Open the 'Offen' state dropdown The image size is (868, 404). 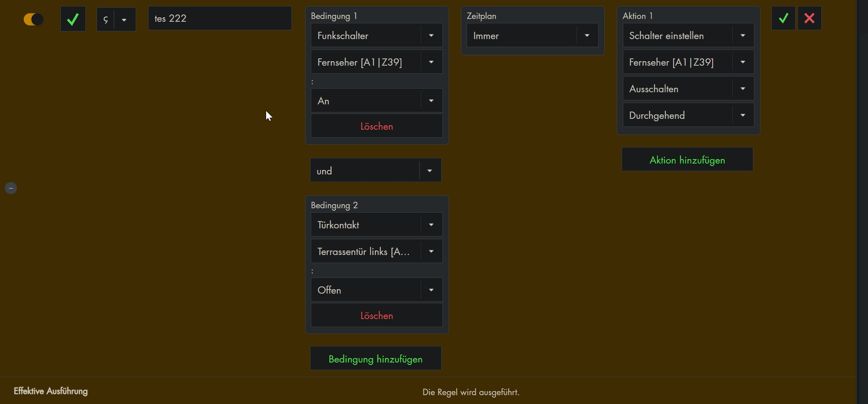pos(376,290)
